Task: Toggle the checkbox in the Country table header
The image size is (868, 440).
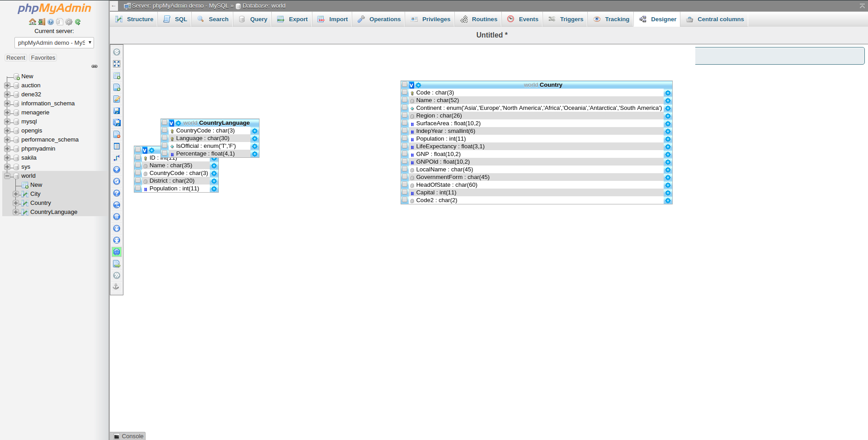Action: [x=405, y=85]
